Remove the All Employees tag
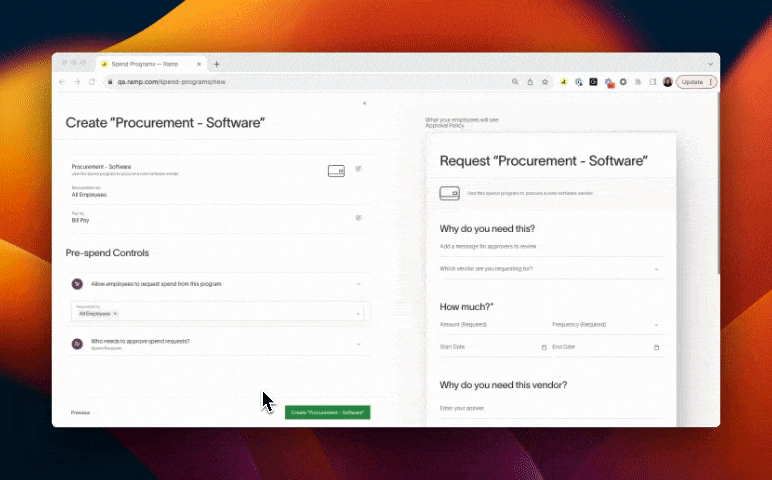Image resolution: width=772 pixels, height=480 pixels. [115, 314]
